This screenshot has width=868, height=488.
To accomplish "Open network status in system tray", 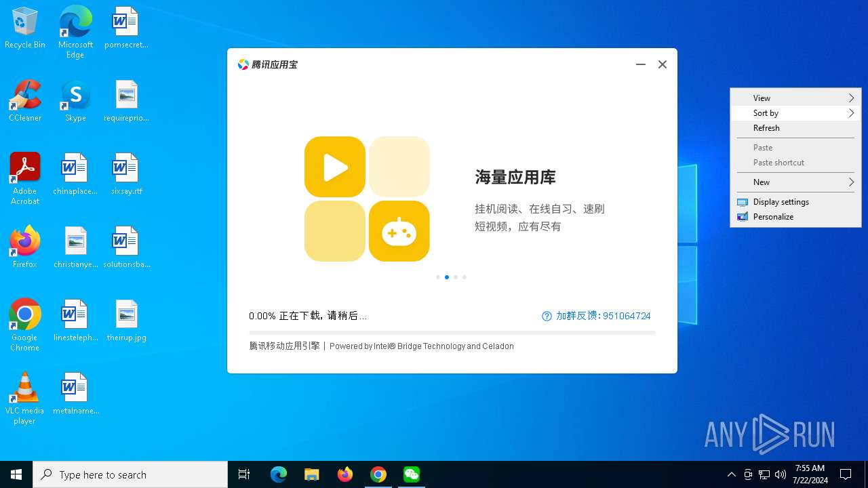I will (764, 474).
